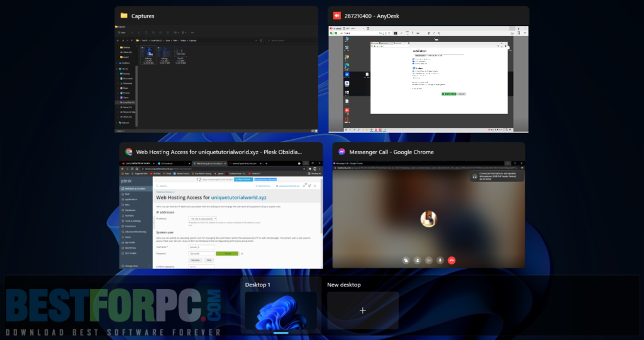
Task: Open the address bar history dropdown in Captures
Action: [x=256, y=41]
